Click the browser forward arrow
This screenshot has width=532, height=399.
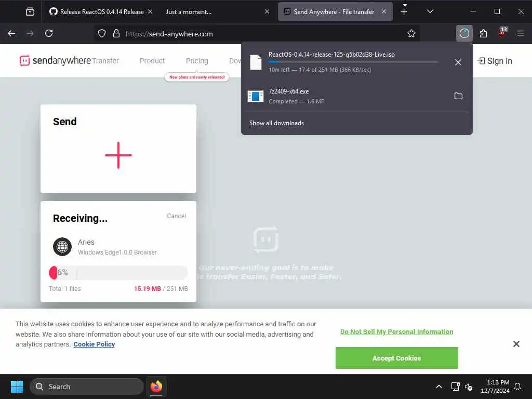point(30,34)
